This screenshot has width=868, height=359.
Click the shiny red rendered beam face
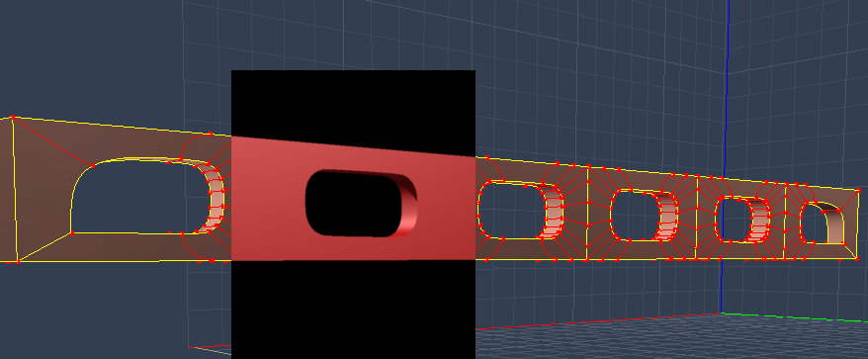(266, 200)
